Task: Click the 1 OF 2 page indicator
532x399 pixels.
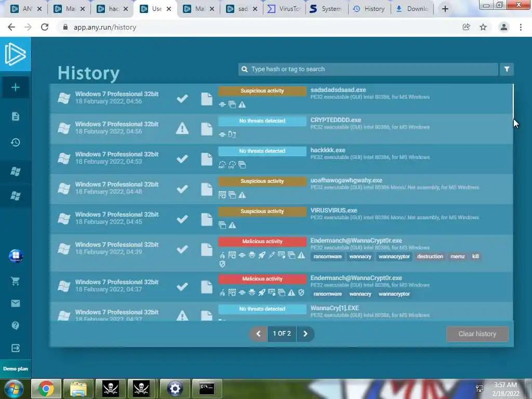Action: [282, 334]
